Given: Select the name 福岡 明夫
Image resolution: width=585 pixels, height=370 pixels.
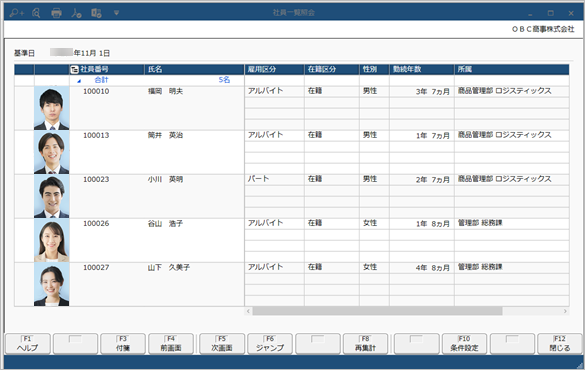Looking at the screenshot, I should tap(165, 91).
